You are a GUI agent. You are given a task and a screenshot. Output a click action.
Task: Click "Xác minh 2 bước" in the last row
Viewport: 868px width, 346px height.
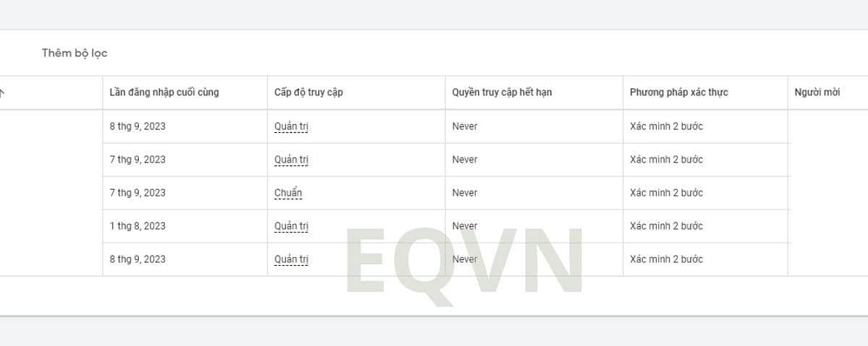click(666, 259)
